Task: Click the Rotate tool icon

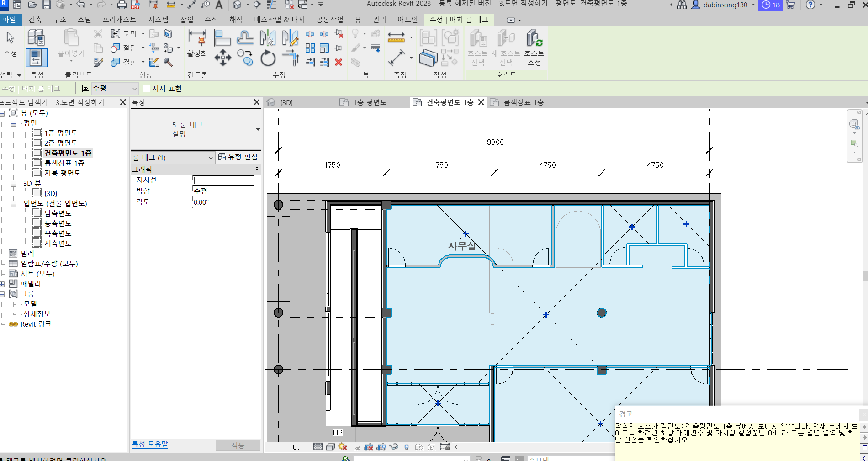Action: [x=268, y=58]
